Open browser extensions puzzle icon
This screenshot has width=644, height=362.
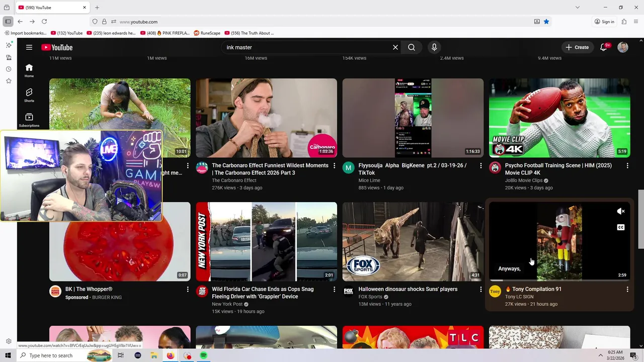624,22
